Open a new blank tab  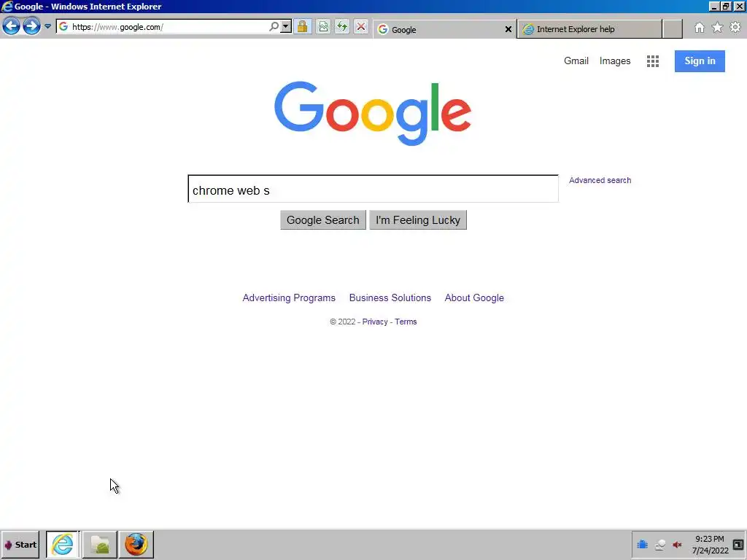click(672, 29)
